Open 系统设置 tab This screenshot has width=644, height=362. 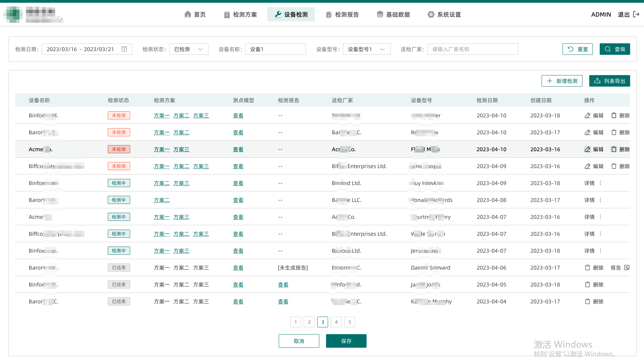[x=444, y=14]
